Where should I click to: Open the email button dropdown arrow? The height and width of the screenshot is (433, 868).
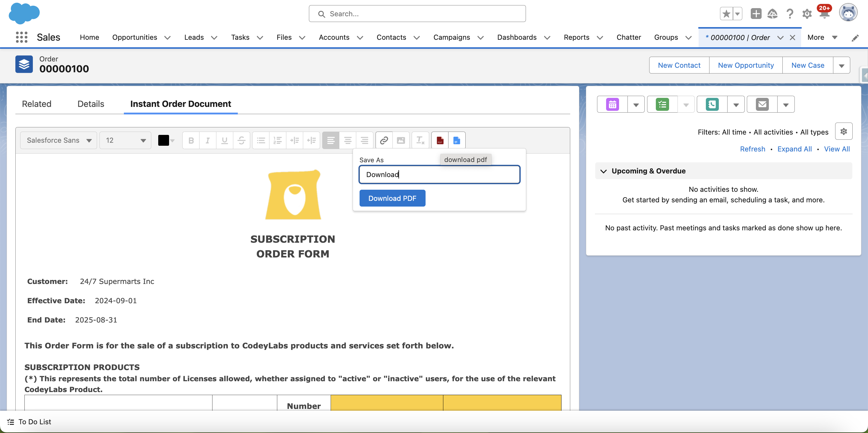coord(786,104)
